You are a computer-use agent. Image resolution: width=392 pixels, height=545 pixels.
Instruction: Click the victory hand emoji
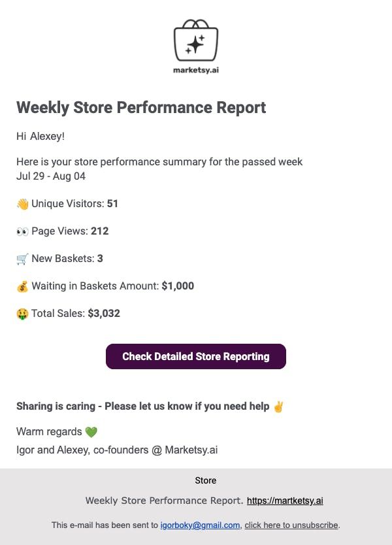(x=278, y=406)
